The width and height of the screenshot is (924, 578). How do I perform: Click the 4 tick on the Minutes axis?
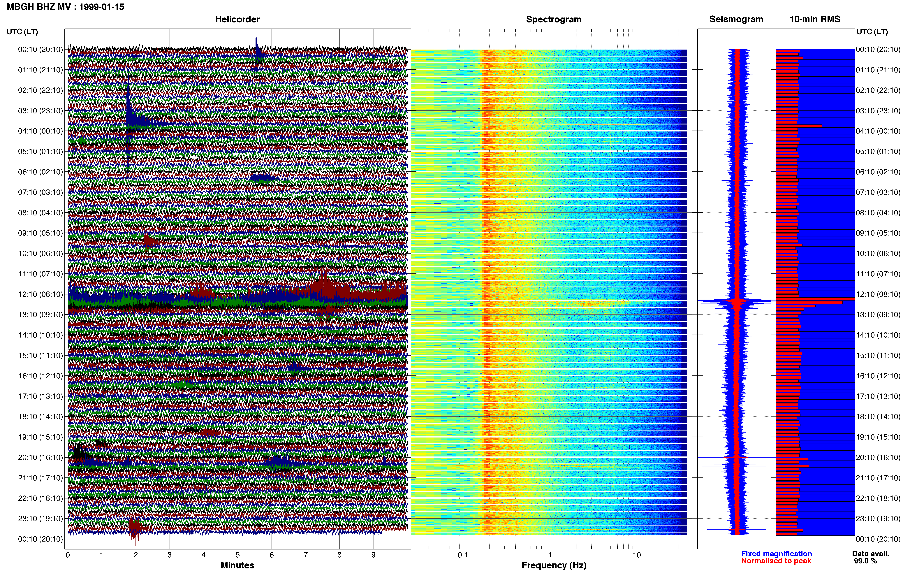point(204,555)
